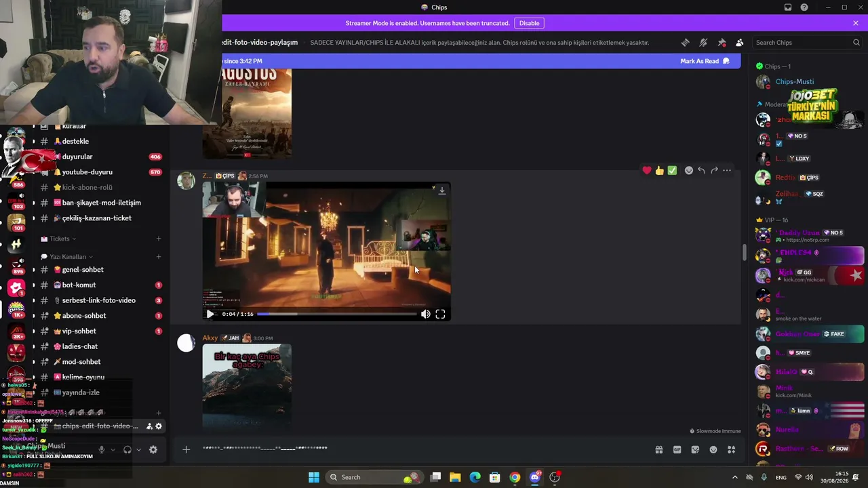Open the Apps launcher in message bar
Screen dimensions: 868x488
731,449
